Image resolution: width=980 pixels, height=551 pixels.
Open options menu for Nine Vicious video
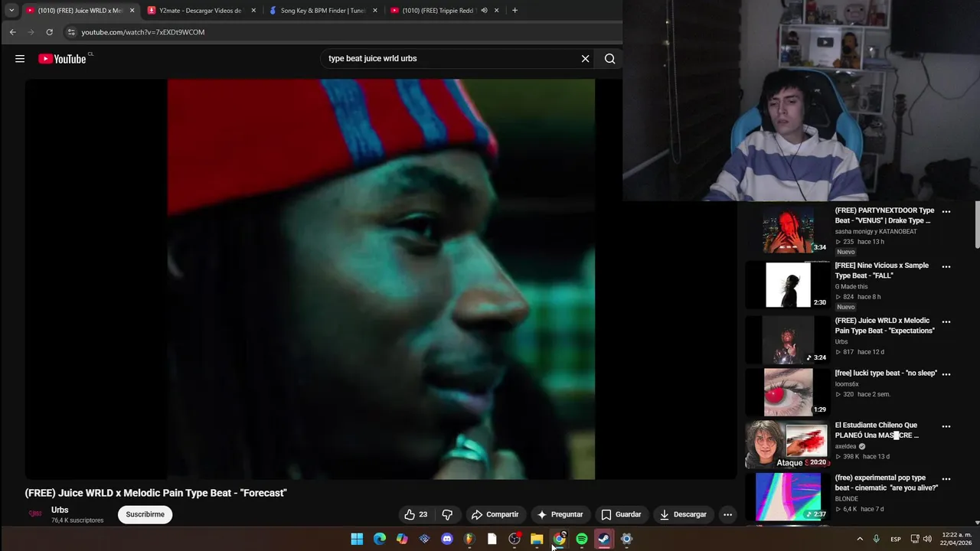pos(946,266)
